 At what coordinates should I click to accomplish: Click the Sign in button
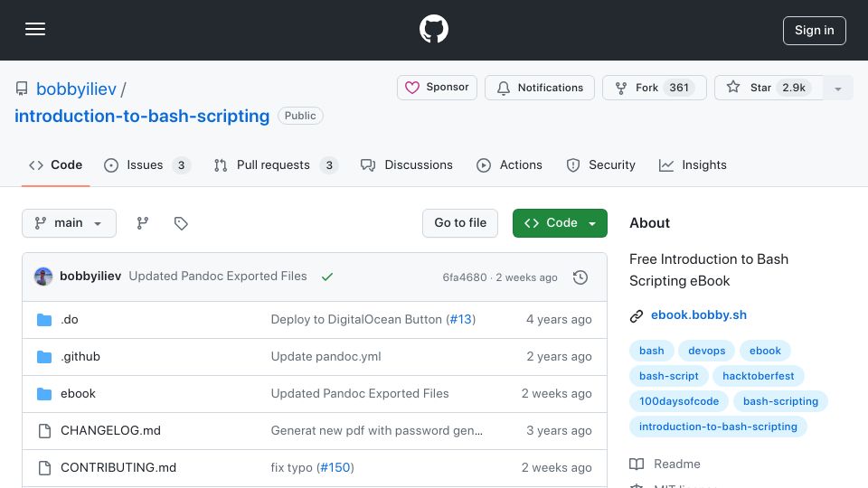(814, 31)
